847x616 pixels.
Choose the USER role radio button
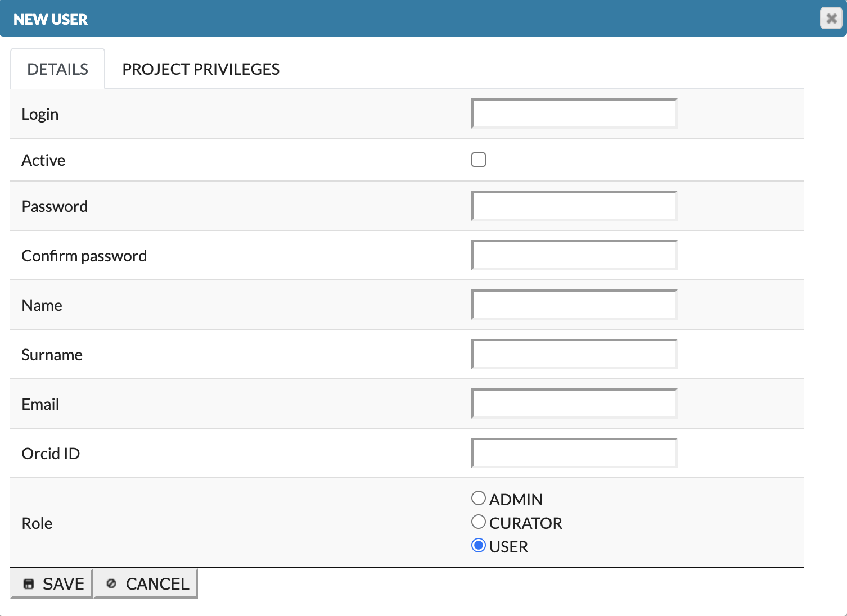click(x=479, y=546)
